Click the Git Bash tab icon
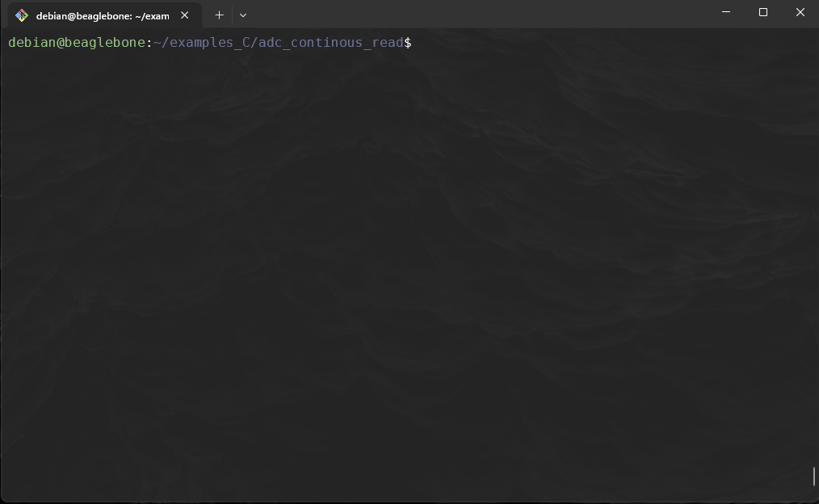This screenshot has width=819, height=504. [x=22, y=15]
